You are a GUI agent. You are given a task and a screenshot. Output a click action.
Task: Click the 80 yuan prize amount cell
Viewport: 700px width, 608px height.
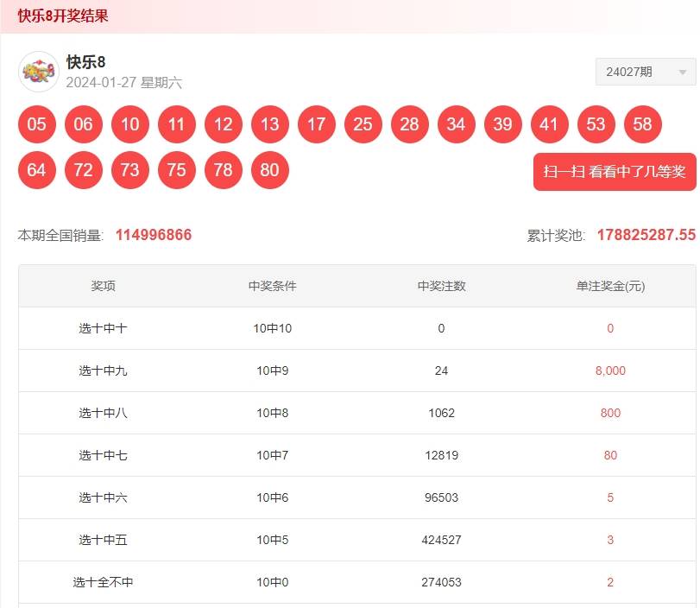point(610,455)
